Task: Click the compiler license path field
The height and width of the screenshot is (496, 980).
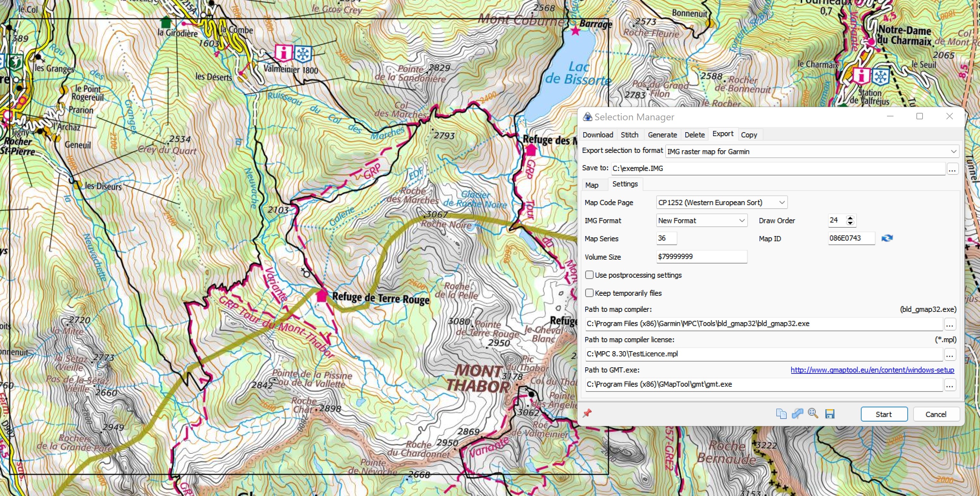Action: pos(764,354)
